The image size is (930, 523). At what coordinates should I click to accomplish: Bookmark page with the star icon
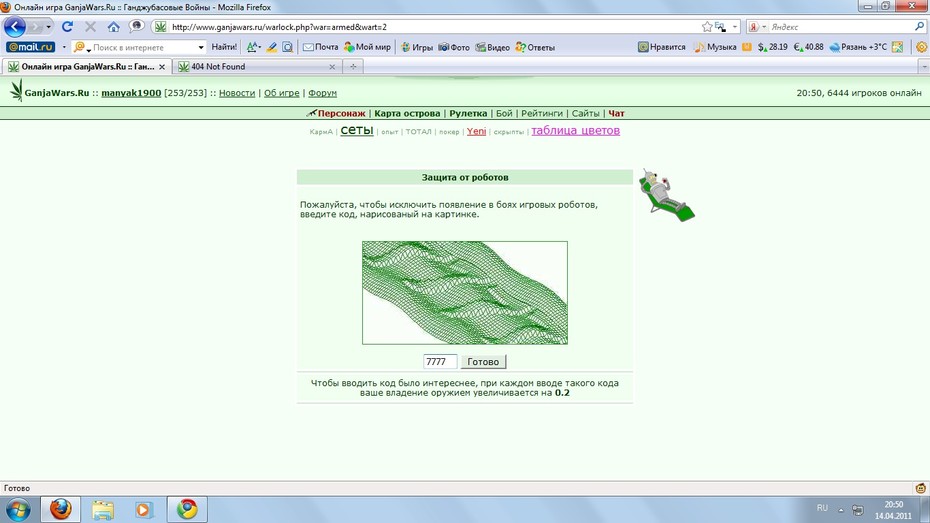pos(707,27)
